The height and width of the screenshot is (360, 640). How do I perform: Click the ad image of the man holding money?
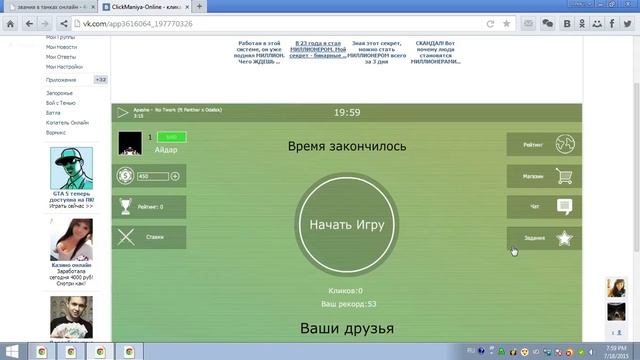[71, 317]
